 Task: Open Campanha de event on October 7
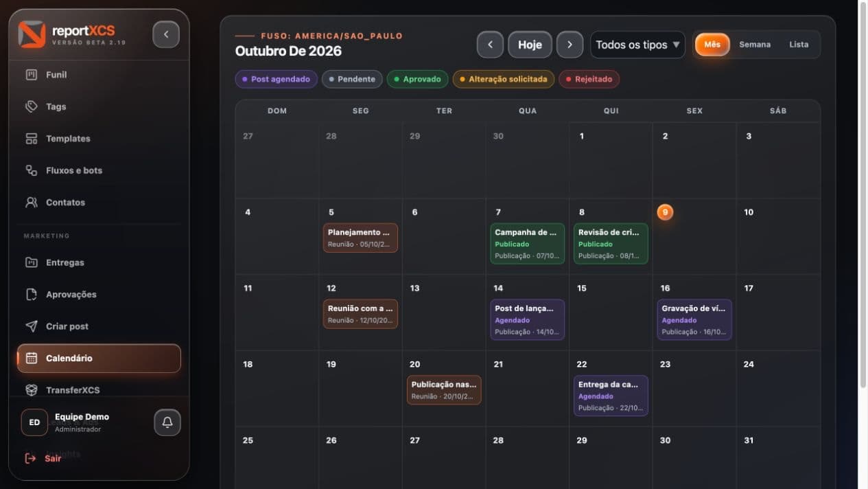point(528,243)
